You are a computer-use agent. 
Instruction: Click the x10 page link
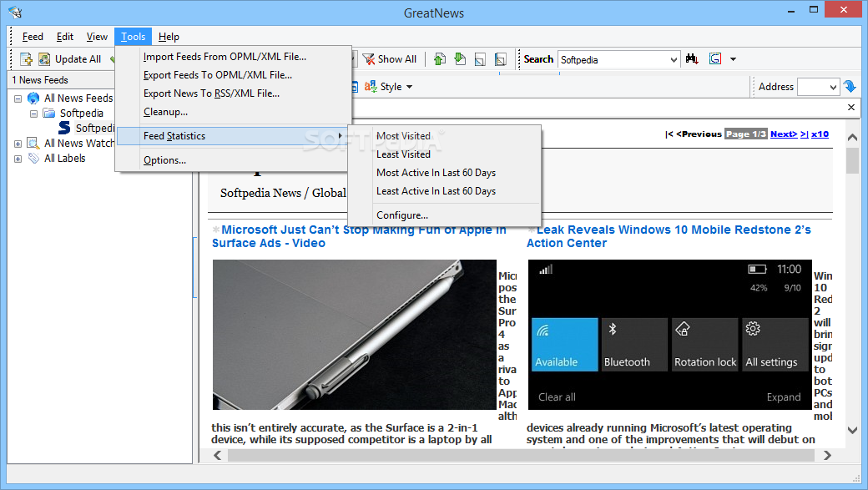(x=820, y=134)
